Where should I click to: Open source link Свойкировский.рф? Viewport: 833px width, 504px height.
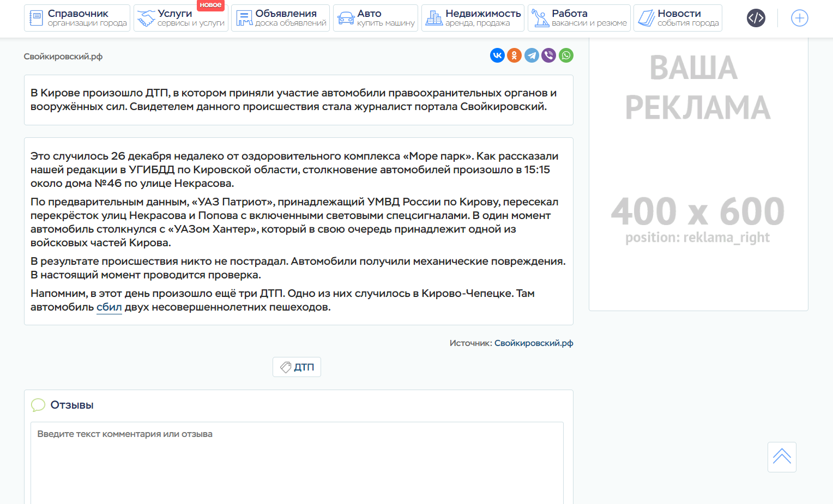pyautogui.click(x=534, y=343)
